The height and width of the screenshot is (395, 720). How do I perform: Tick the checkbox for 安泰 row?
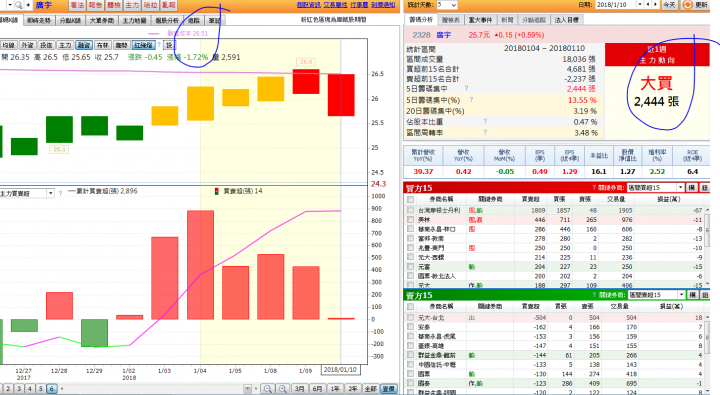tap(411, 327)
